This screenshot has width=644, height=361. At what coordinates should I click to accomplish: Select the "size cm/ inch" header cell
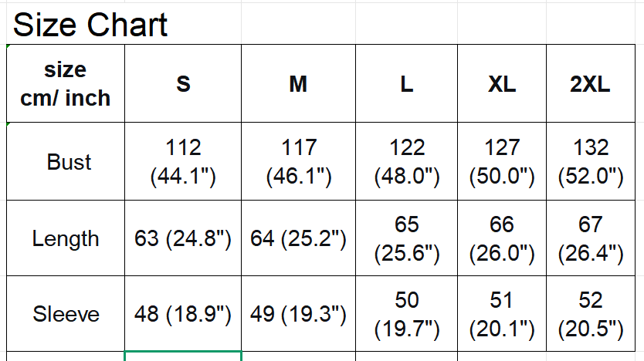tap(66, 83)
